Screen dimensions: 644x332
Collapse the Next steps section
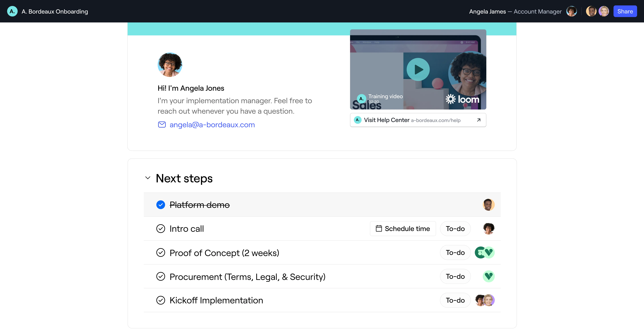148,178
